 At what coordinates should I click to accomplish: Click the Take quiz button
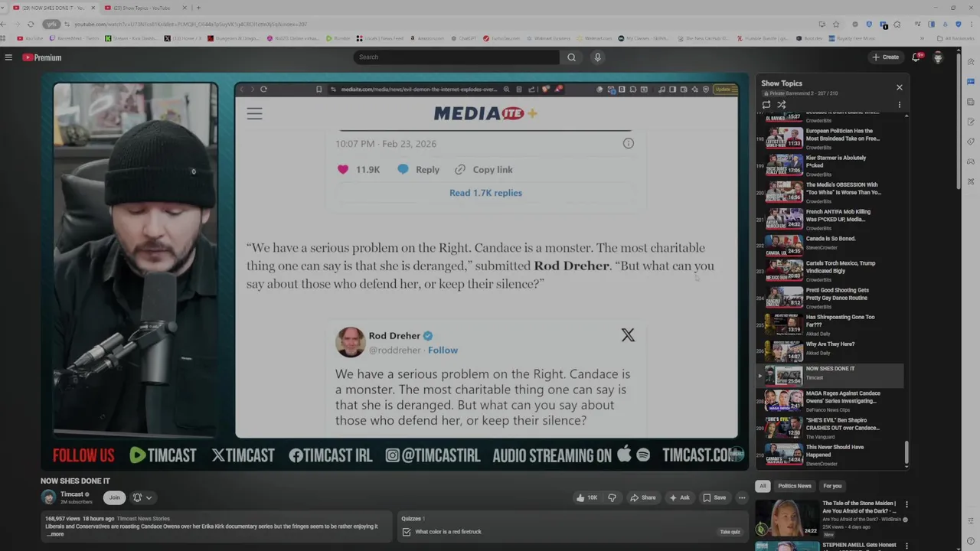pos(730,532)
